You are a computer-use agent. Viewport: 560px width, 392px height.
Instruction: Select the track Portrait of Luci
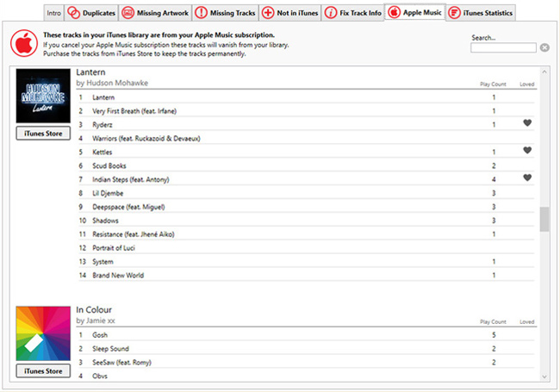click(x=306, y=248)
